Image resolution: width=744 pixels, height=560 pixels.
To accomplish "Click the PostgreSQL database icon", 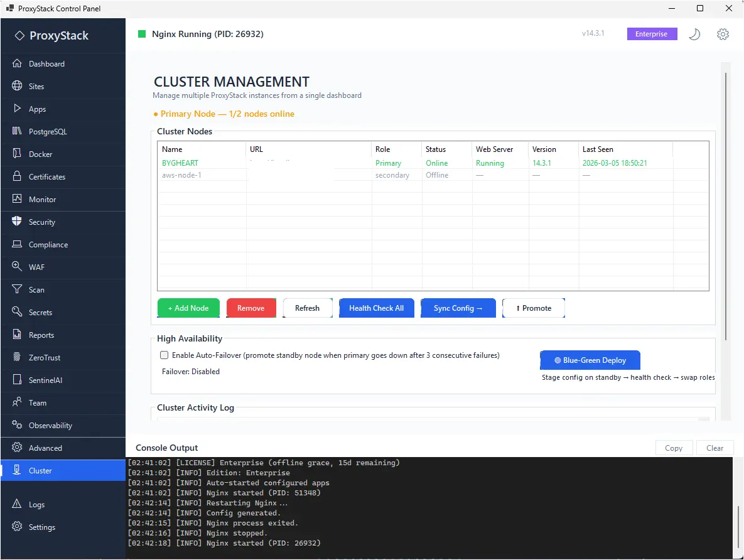I will [x=17, y=131].
